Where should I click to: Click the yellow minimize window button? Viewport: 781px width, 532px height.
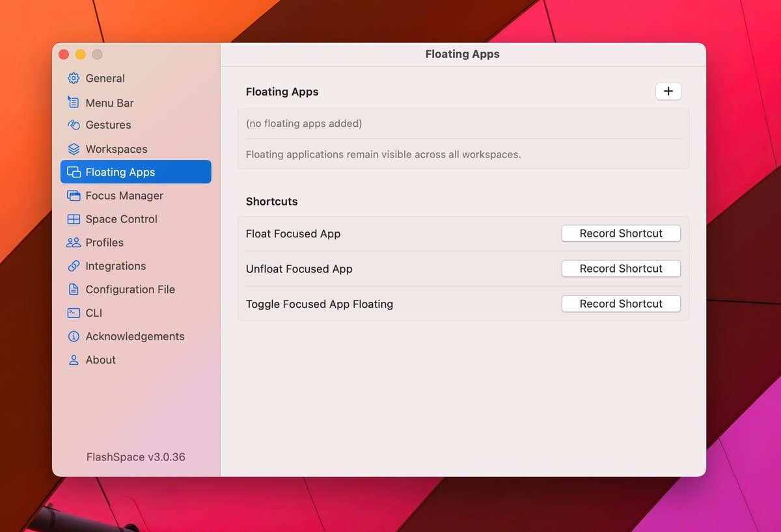81,55
